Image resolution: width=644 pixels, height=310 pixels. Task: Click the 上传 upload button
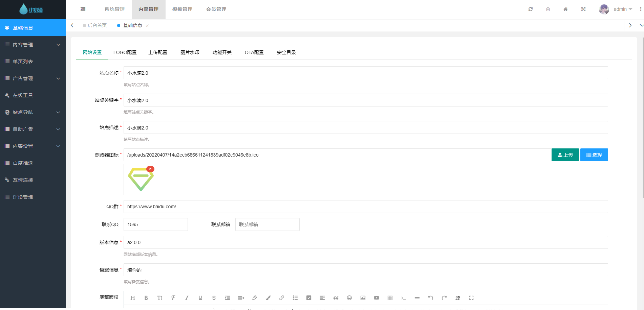coord(565,155)
